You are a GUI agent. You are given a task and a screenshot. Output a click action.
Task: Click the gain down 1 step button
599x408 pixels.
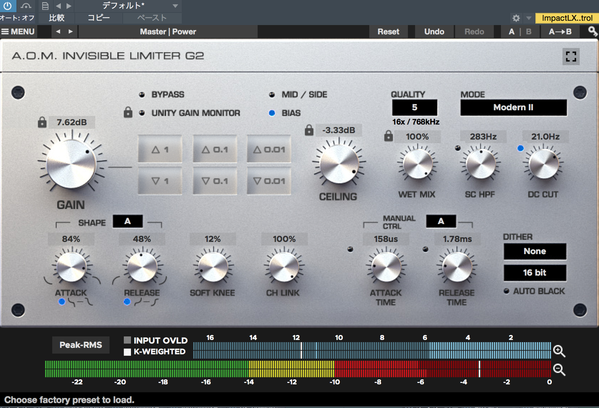(160, 181)
